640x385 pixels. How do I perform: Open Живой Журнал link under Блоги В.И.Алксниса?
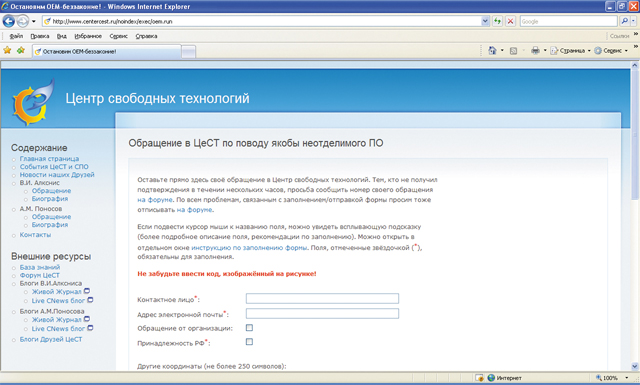pyautogui.click(x=56, y=292)
